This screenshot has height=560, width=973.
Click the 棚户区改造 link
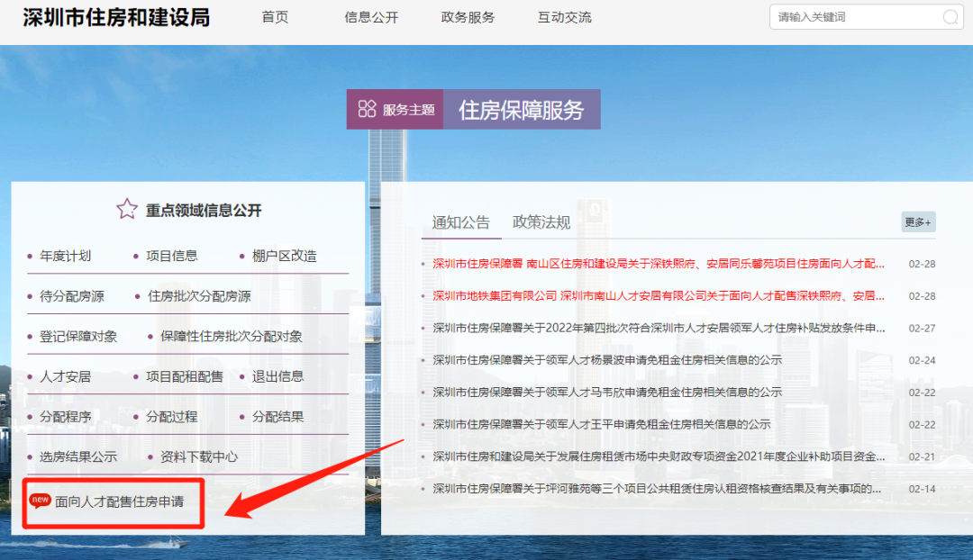click(285, 256)
